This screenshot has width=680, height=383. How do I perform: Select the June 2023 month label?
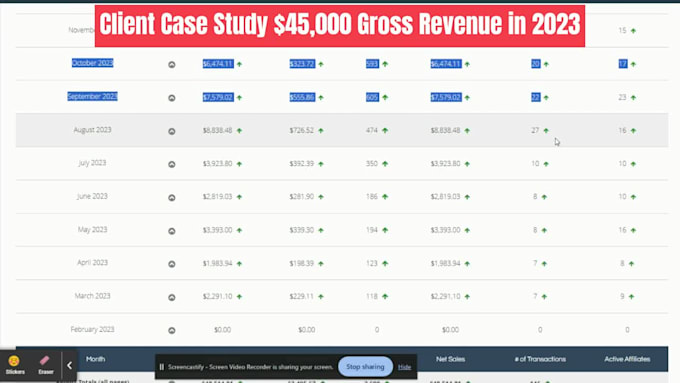[92, 196]
